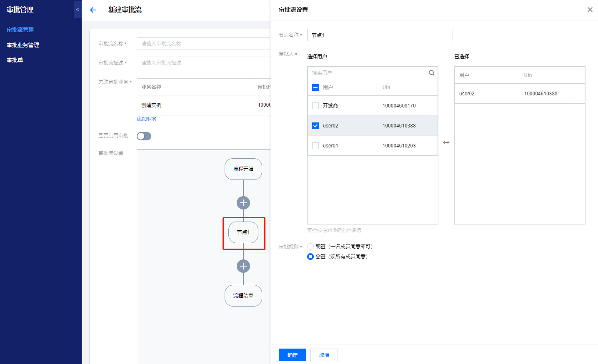Click the search magnifier in user search box
The height and width of the screenshot is (364, 598).
point(431,73)
